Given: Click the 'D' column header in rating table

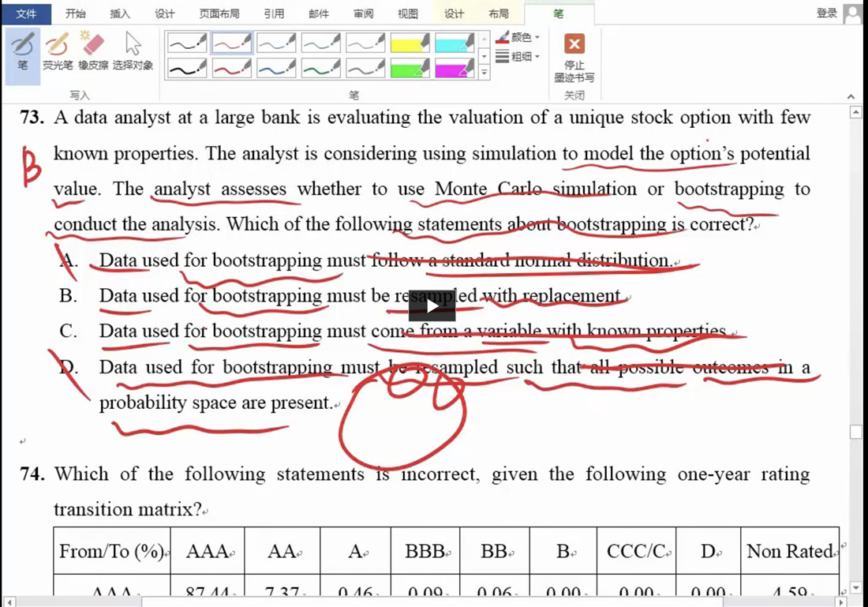Looking at the screenshot, I should point(709,551).
